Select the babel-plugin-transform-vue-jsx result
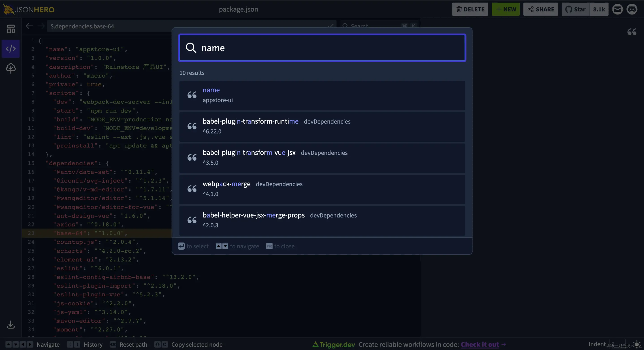The image size is (644, 350). click(x=322, y=158)
